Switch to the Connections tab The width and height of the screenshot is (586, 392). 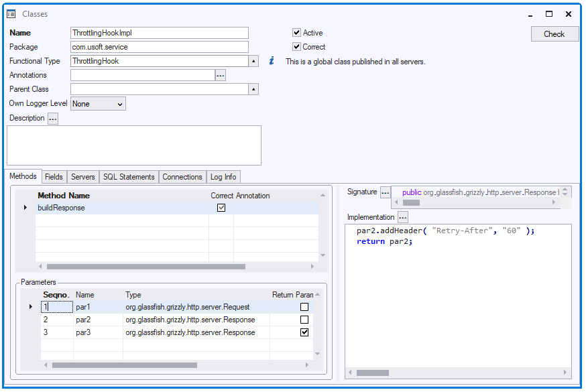182,177
